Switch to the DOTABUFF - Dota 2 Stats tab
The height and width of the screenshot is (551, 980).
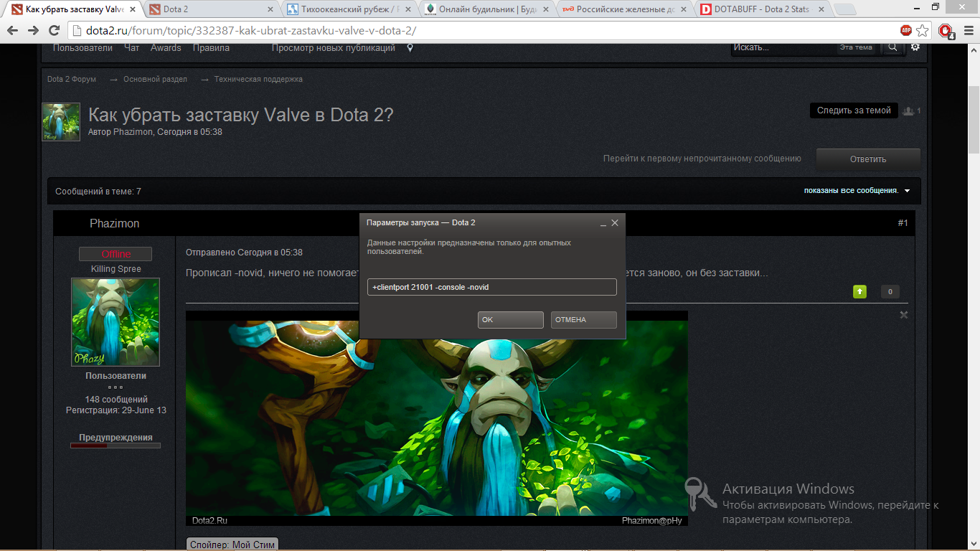tap(760, 9)
